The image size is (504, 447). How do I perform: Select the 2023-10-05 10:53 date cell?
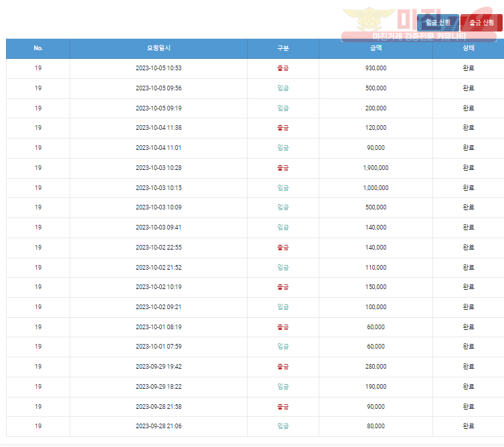(x=159, y=68)
